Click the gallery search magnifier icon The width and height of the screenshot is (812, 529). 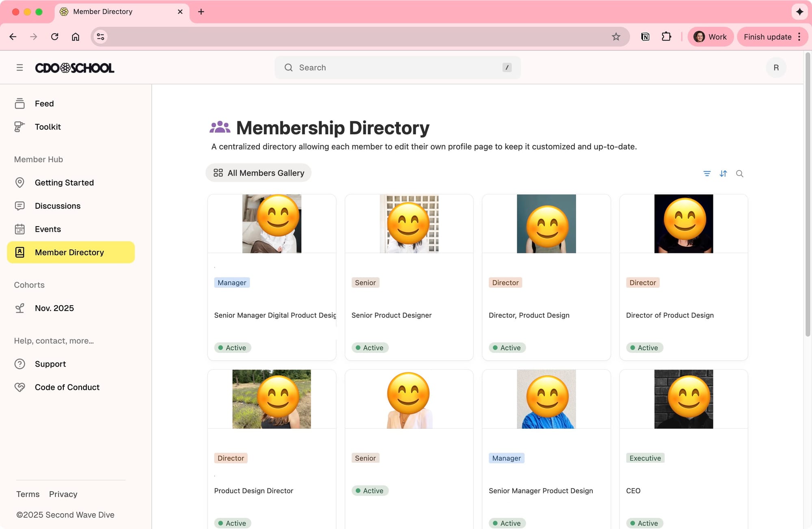click(740, 174)
